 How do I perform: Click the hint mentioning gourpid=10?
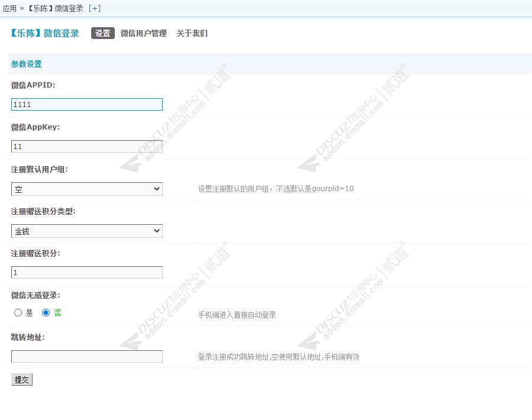click(x=276, y=189)
